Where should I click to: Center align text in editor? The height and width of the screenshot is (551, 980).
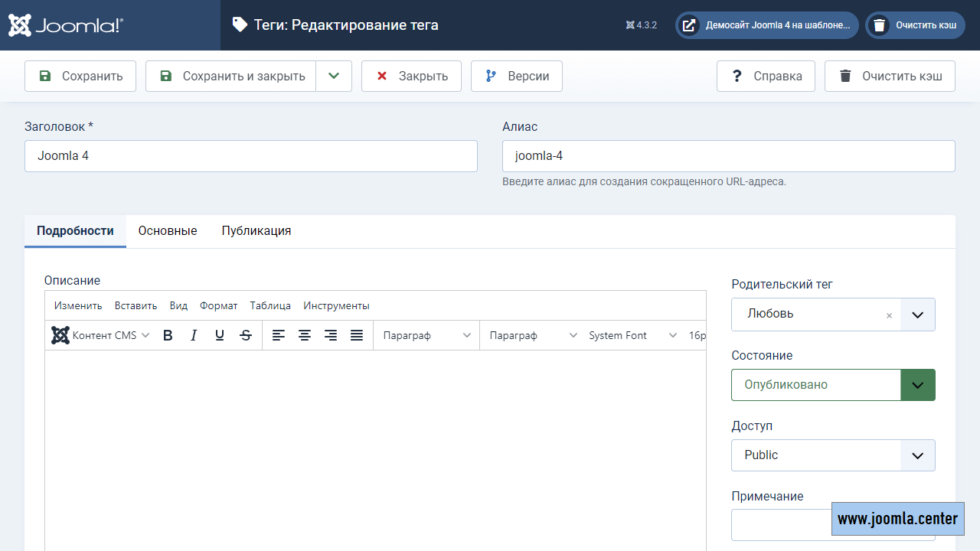tap(305, 335)
